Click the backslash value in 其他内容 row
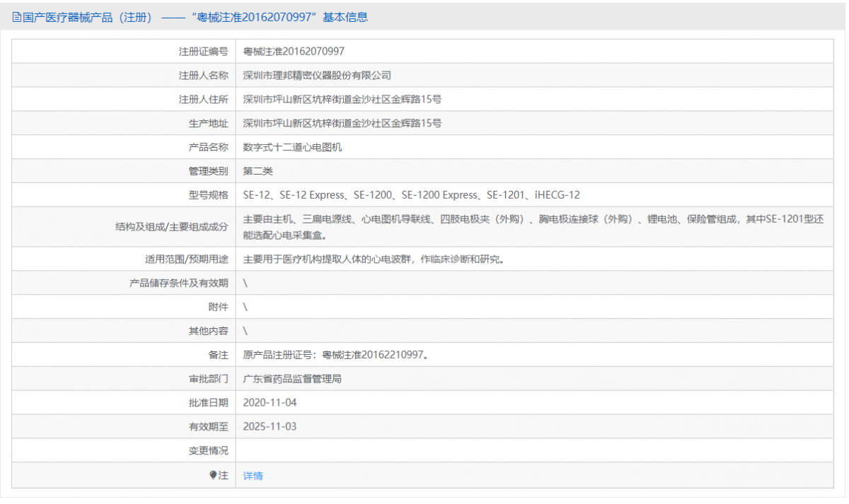This screenshot has width=849, height=504. coord(246,331)
